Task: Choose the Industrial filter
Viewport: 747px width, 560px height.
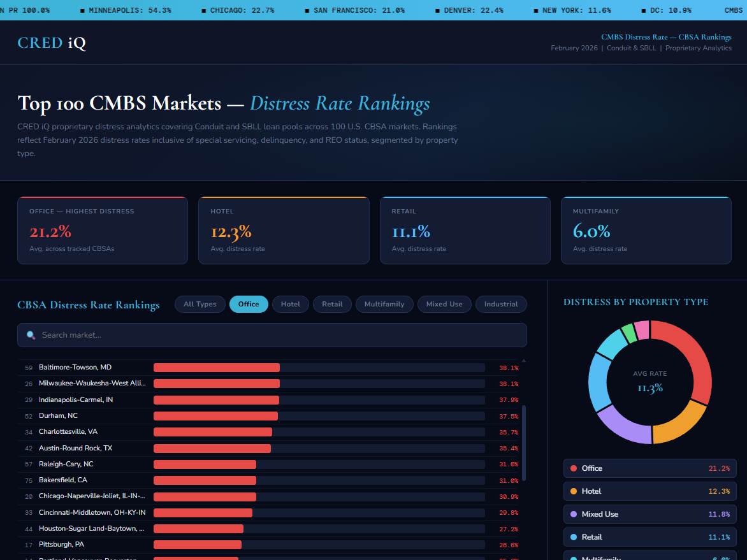Action: (501, 305)
